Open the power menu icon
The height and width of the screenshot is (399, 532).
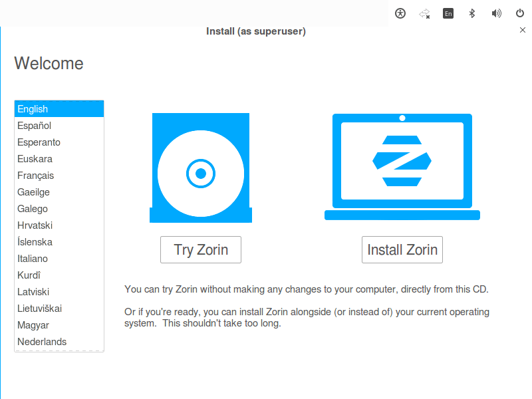click(x=520, y=13)
